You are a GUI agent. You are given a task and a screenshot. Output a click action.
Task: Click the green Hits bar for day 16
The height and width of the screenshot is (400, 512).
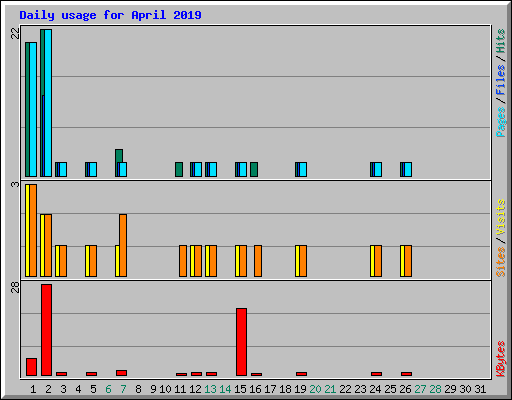(x=254, y=169)
